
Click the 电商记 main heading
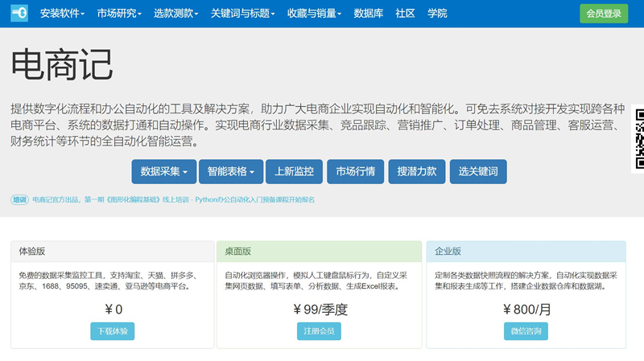(62, 64)
